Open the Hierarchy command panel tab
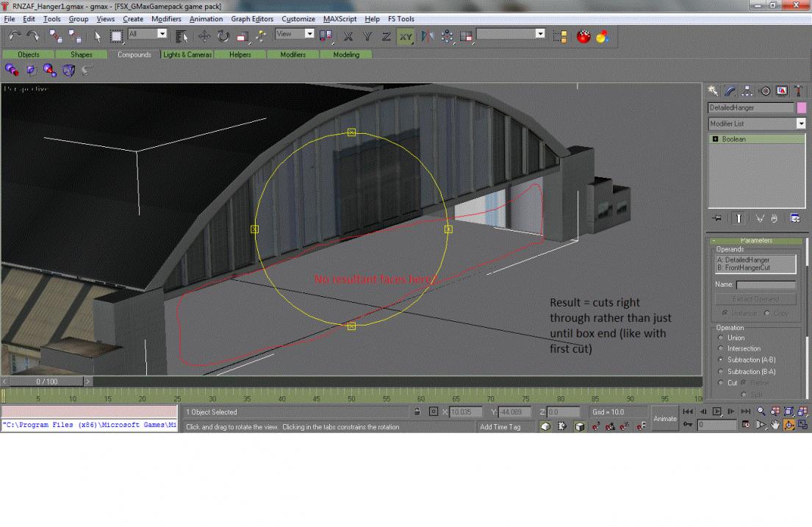The image size is (812, 527). (747, 90)
